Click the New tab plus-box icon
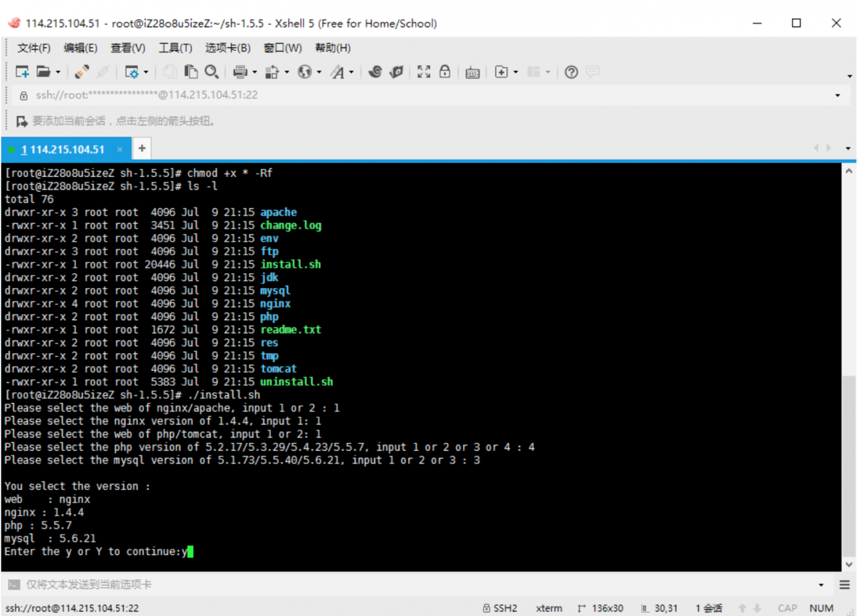The image size is (857, 616). (x=501, y=72)
